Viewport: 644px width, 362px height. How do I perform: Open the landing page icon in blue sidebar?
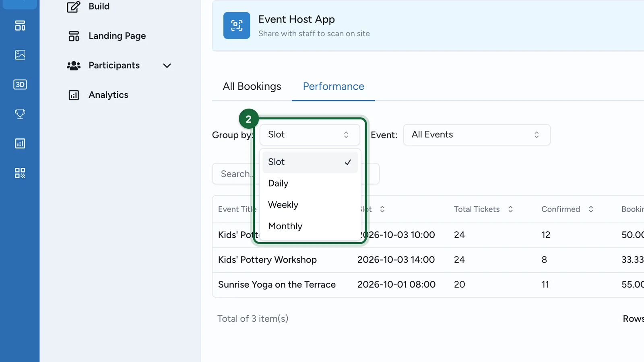click(x=20, y=25)
